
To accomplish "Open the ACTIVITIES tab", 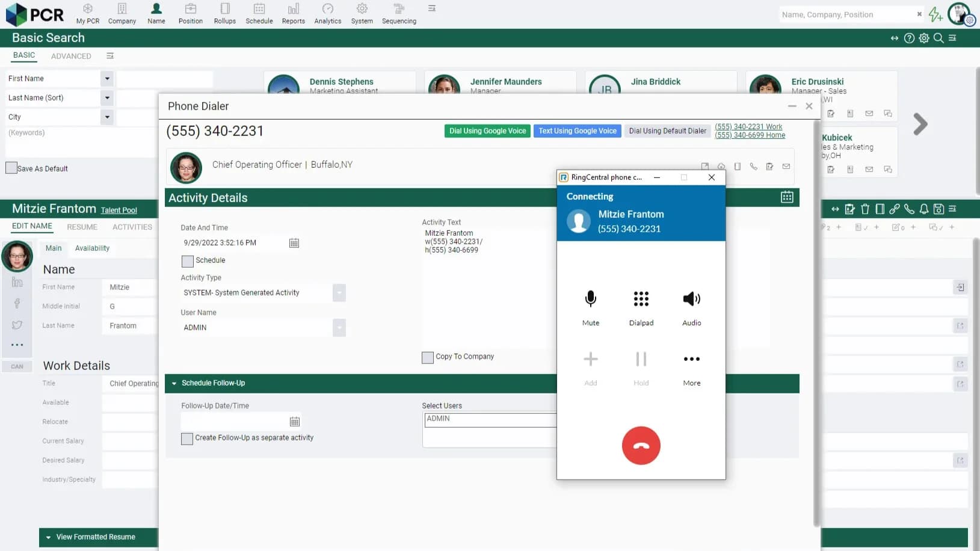I will (x=132, y=227).
